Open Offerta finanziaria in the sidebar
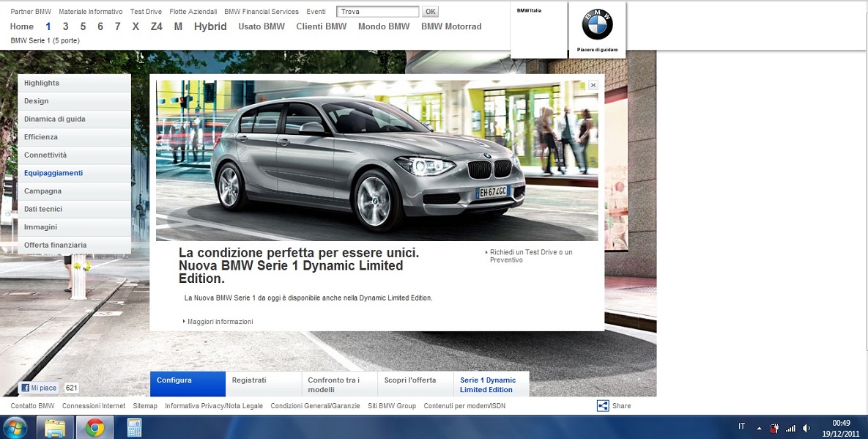Image resolution: width=868 pixels, height=439 pixels. pos(74,245)
